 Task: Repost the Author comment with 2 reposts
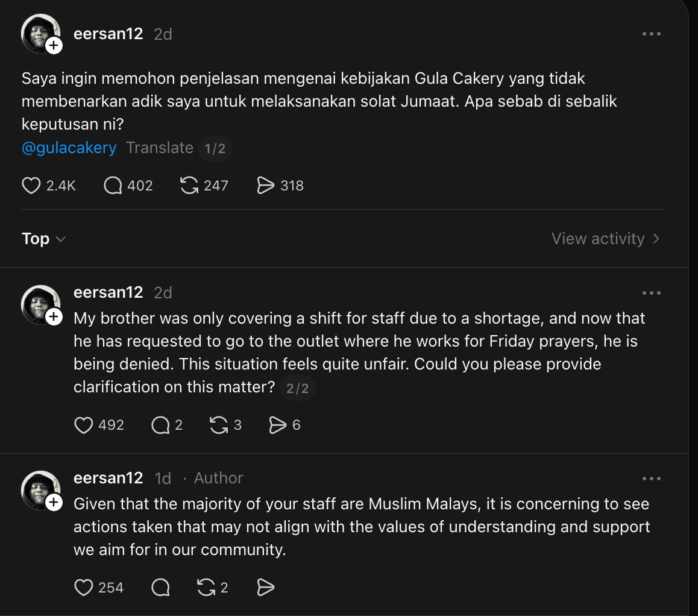click(x=206, y=587)
